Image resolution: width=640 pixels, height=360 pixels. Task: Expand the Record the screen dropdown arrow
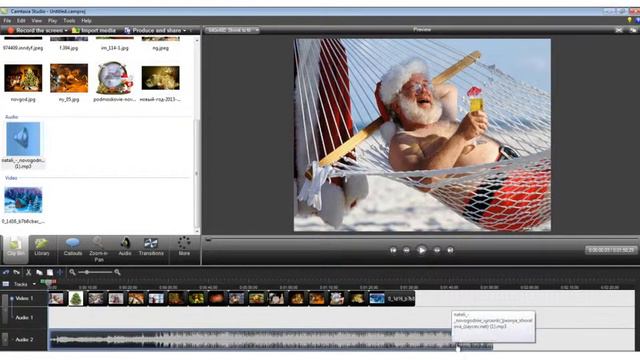pyautogui.click(x=66, y=31)
